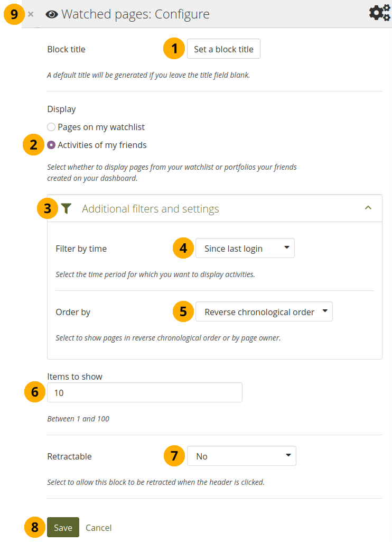Click the Block title label
The width and height of the screenshot is (392, 542).
tap(66, 49)
